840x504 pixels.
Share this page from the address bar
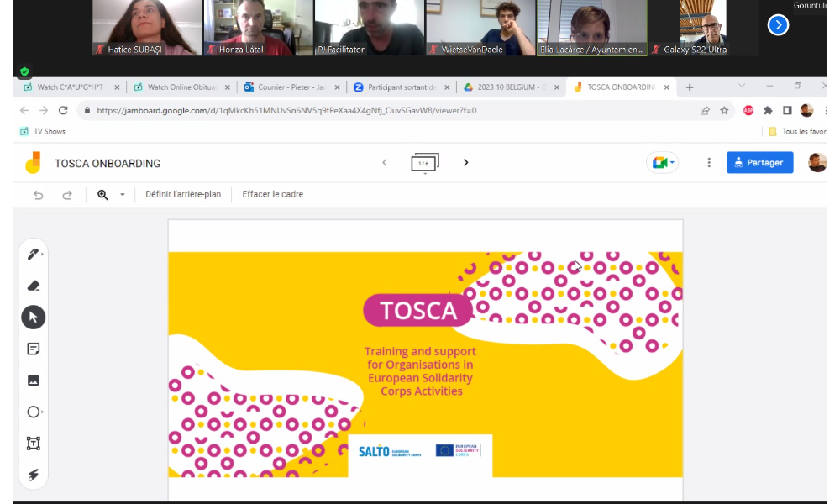[x=705, y=110]
